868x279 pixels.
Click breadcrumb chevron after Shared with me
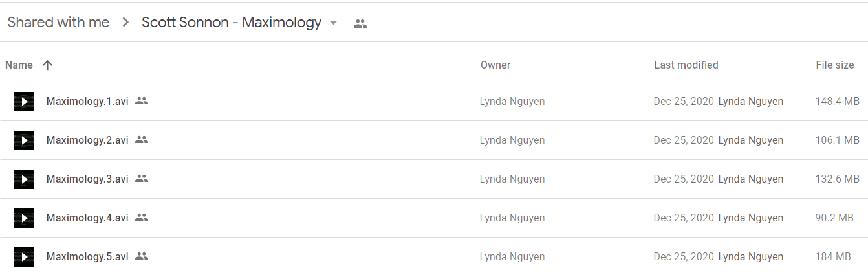125,23
